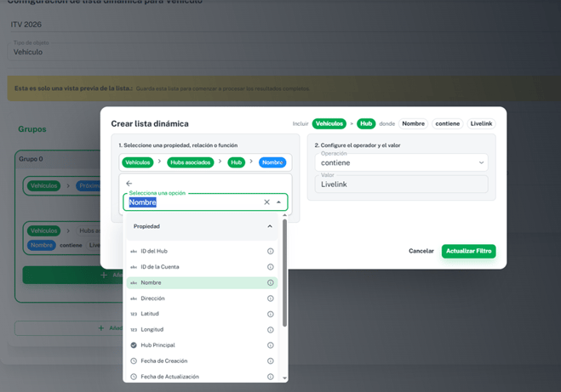Click the info icon beside Dirección
The height and width of the screenshot is (392, 561).
(x=271, y=298)
